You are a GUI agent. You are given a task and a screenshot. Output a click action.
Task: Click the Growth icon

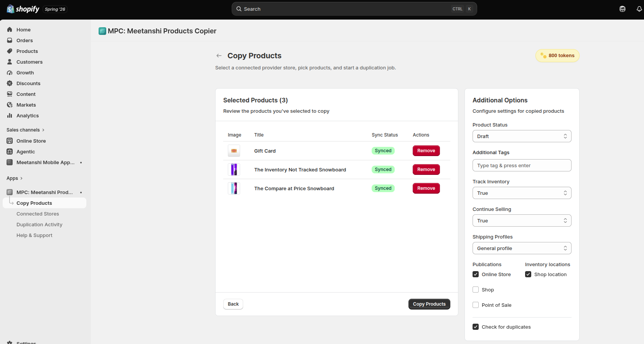pos(10,72)
